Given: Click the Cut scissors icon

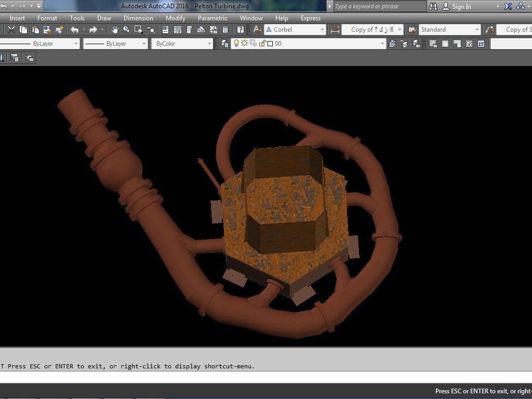Looking at the screenshot, I should (x=11, y=30).
